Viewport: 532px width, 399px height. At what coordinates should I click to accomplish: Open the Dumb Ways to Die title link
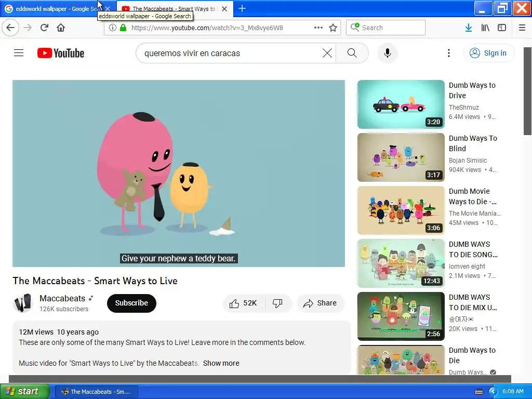pos(472,355)
